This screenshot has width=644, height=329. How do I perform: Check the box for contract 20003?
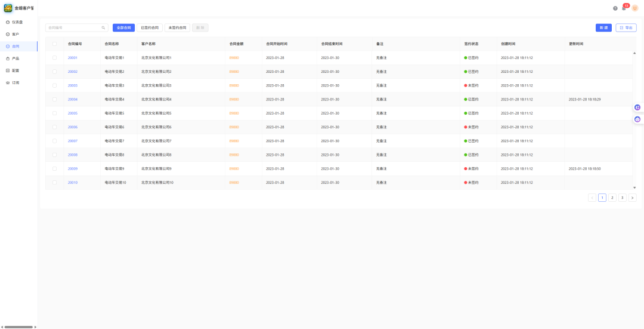point(55,85)
